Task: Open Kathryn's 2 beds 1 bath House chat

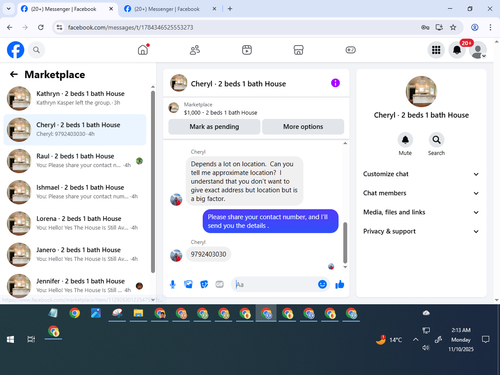Action: [75, 98]
